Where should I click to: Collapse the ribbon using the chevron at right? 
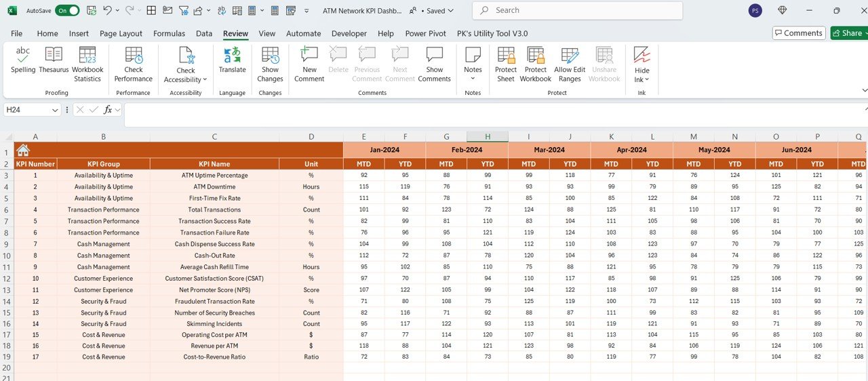coord(864,90)
